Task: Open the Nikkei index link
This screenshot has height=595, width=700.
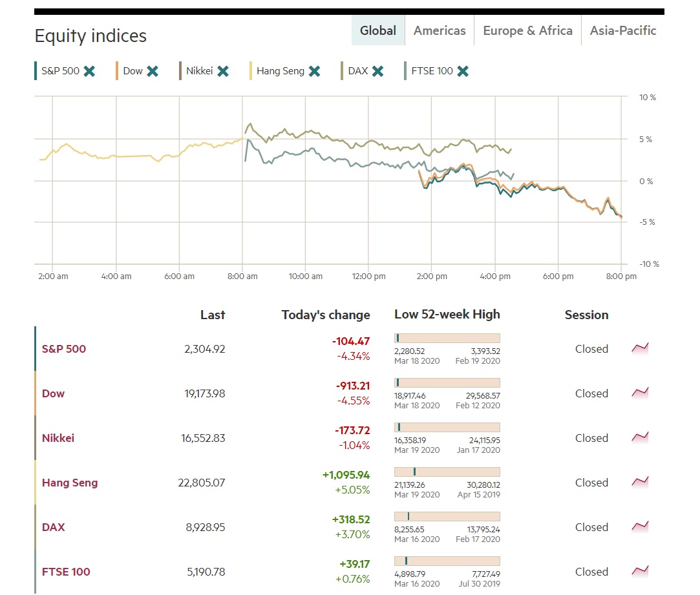Action: [x=58, y=438]
